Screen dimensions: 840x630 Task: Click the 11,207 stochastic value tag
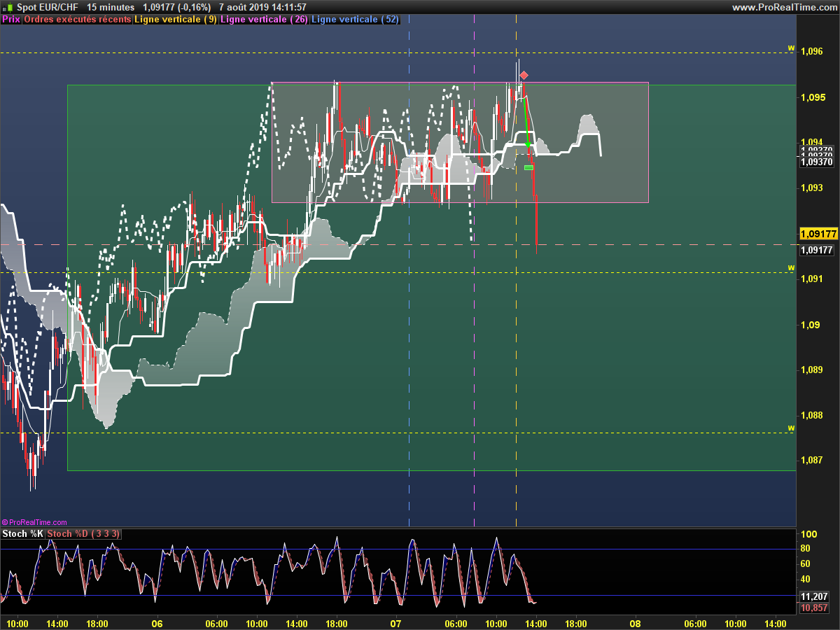tap(815, 596)
